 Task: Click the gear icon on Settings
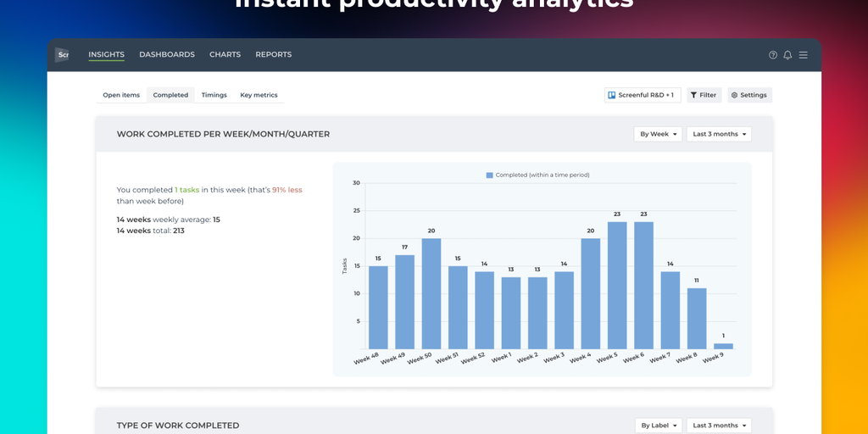click(x=734, y=95)
